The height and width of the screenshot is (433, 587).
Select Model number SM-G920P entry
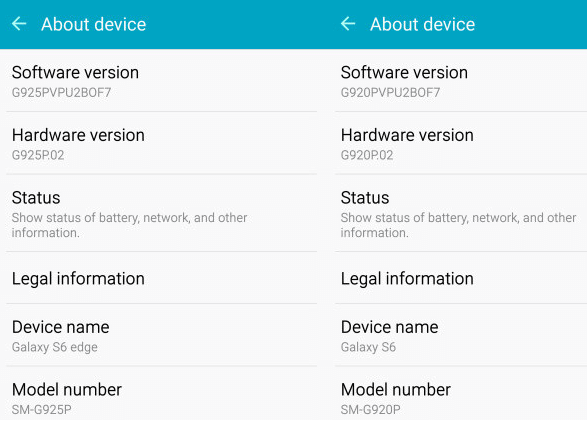461,393
